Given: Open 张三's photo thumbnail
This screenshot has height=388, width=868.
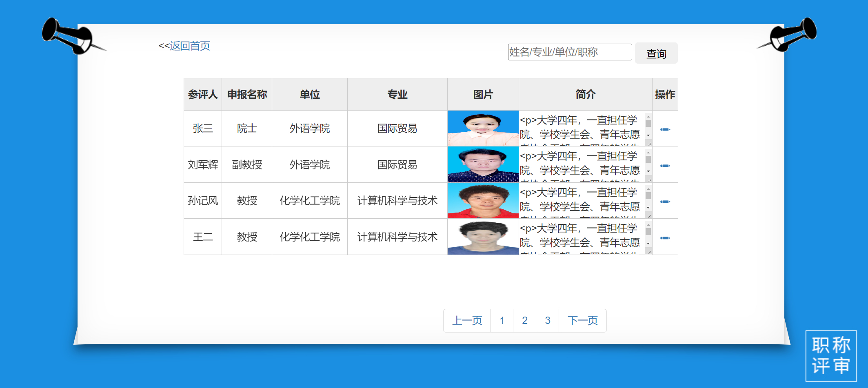Looking at the screenshot, I should [483, 129].
